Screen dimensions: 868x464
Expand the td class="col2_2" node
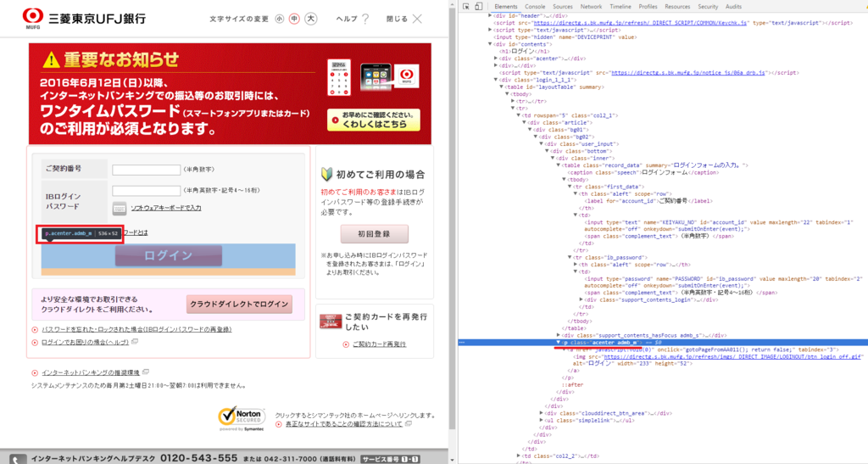[x=519, y=456]
